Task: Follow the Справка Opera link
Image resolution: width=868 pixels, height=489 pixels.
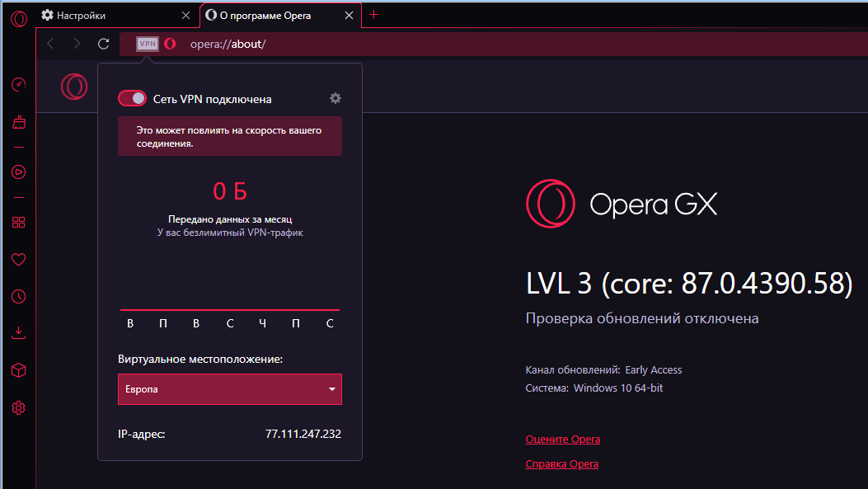Action: (562, 464)
